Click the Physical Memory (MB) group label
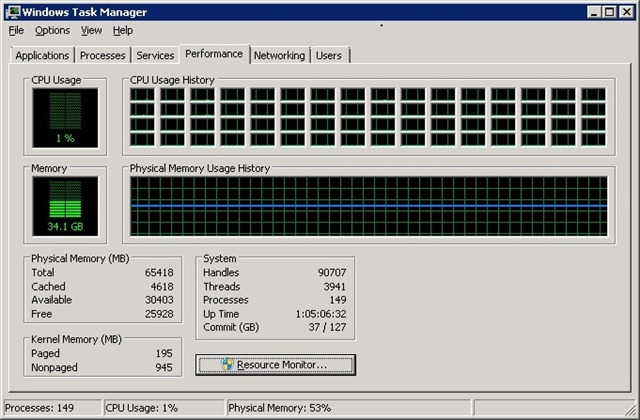 (x=80, y=259)
